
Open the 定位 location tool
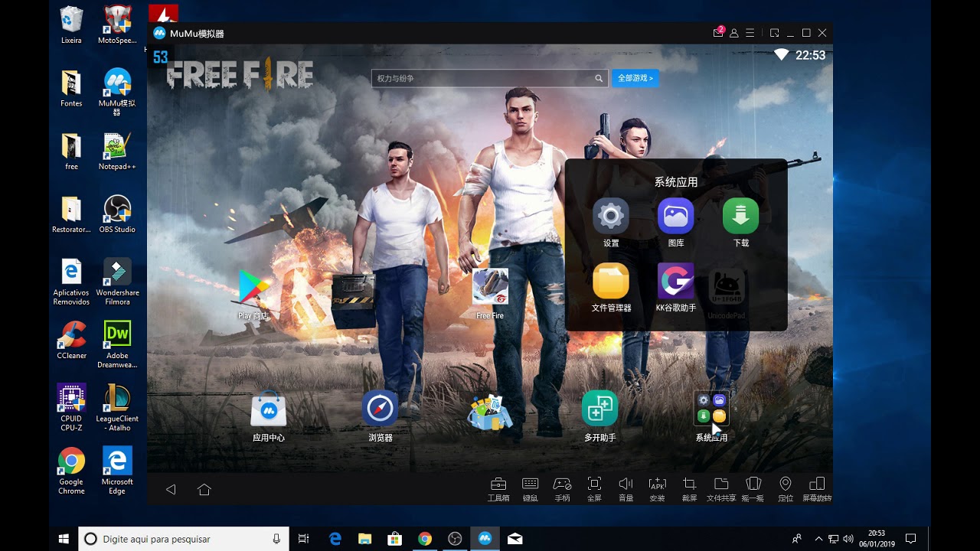pos(786,488)
